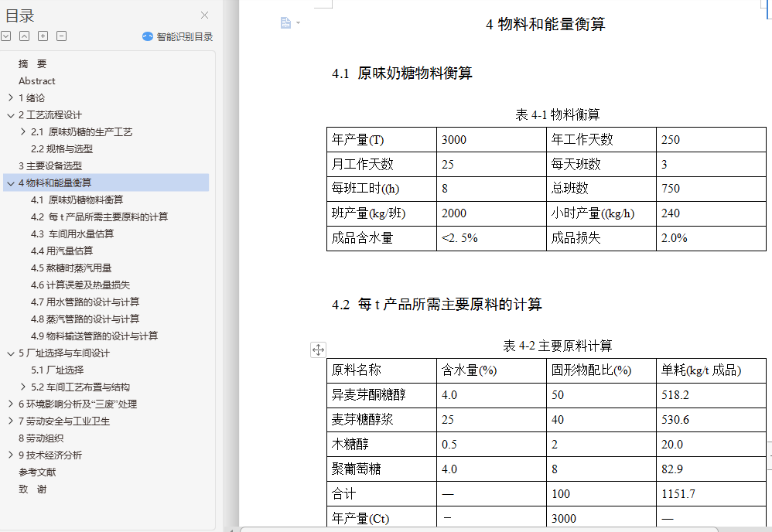
Task: Expand the 9 技术经济分析 node
Action: pos(11,455)
